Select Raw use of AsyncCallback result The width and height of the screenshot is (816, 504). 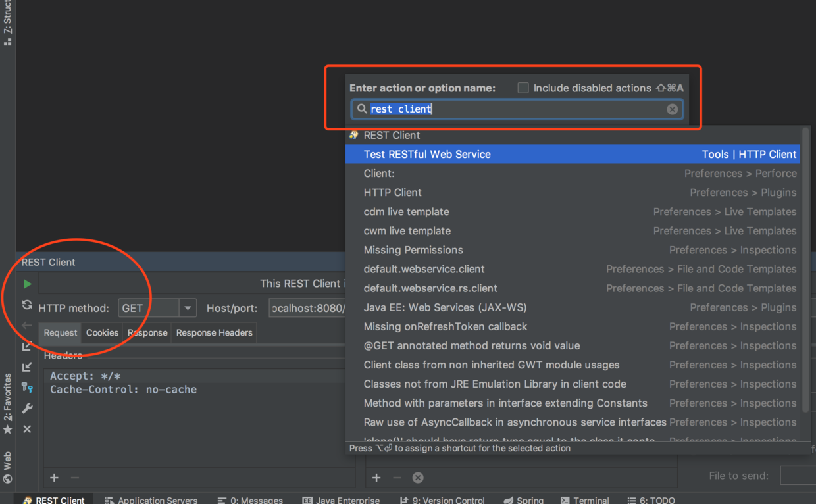[x=573, y=422]
